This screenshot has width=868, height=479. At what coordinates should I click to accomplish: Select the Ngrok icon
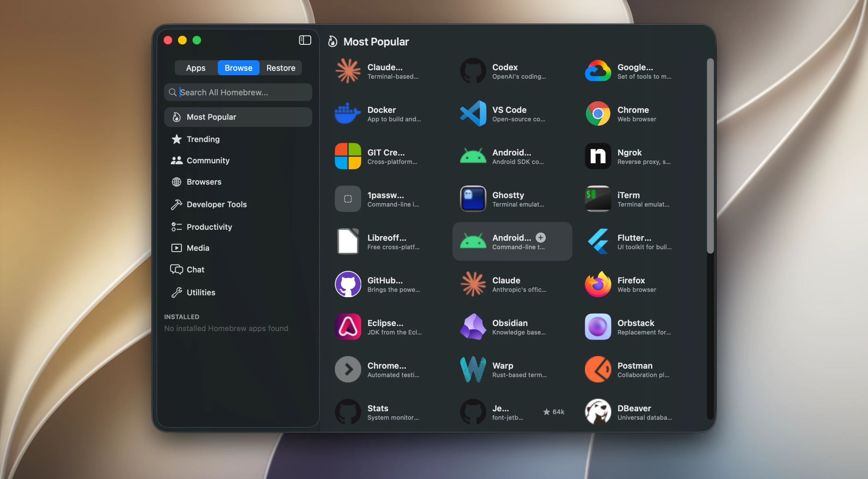tap(598, 156)
